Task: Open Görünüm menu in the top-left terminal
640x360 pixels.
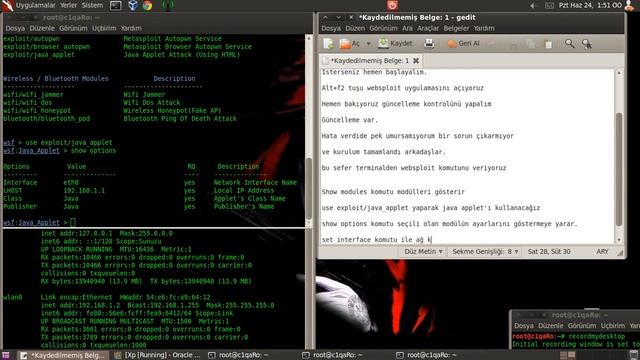Action: click(73, 28)
